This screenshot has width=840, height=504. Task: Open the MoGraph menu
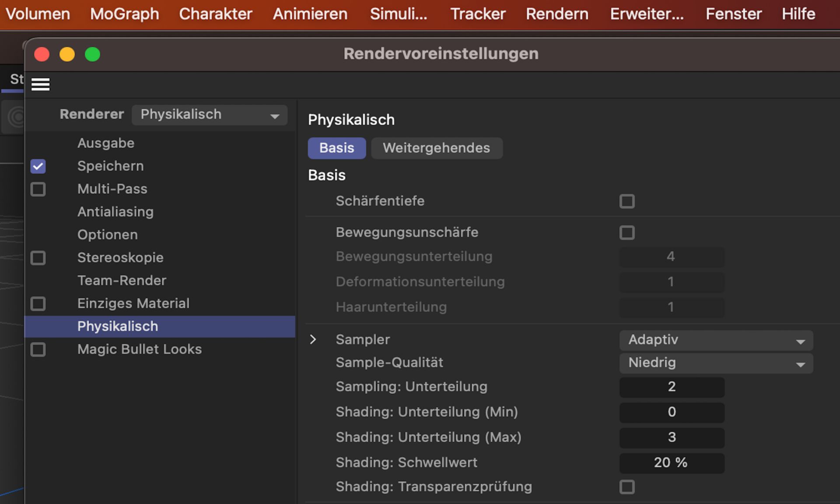pyautogui.click(x=124, y=14)
